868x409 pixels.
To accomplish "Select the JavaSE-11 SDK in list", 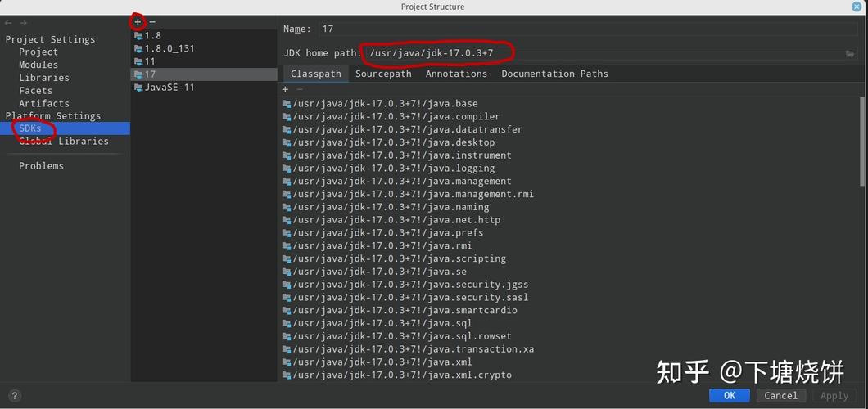I will click(x=169, y=88).
